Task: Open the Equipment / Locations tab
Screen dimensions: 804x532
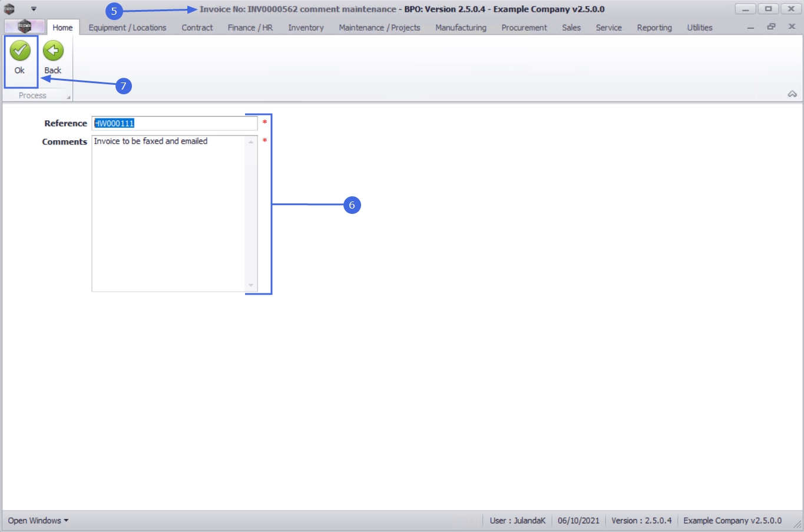Action: 127,28
